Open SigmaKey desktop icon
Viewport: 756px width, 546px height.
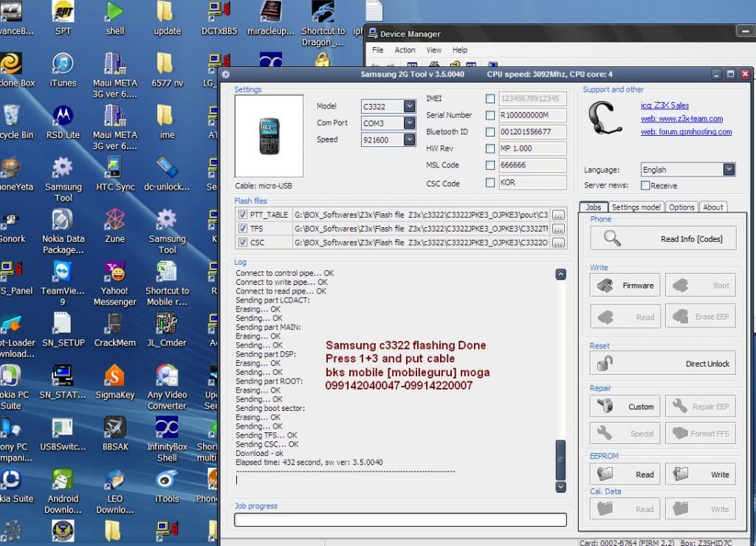pyautogui.click(x=114, y=382)
